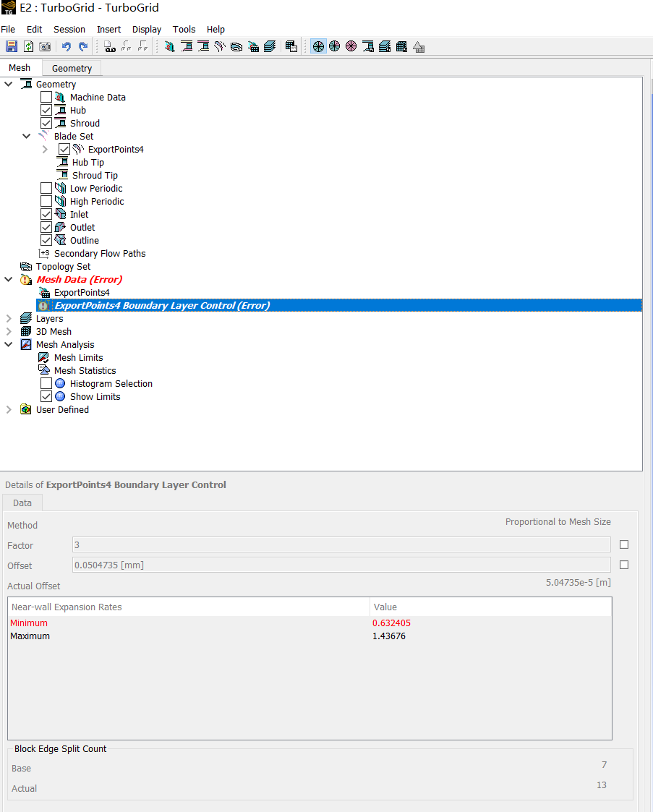Collapse the Blade Set tree node
The image size is (653, 812).
point(27,137)
